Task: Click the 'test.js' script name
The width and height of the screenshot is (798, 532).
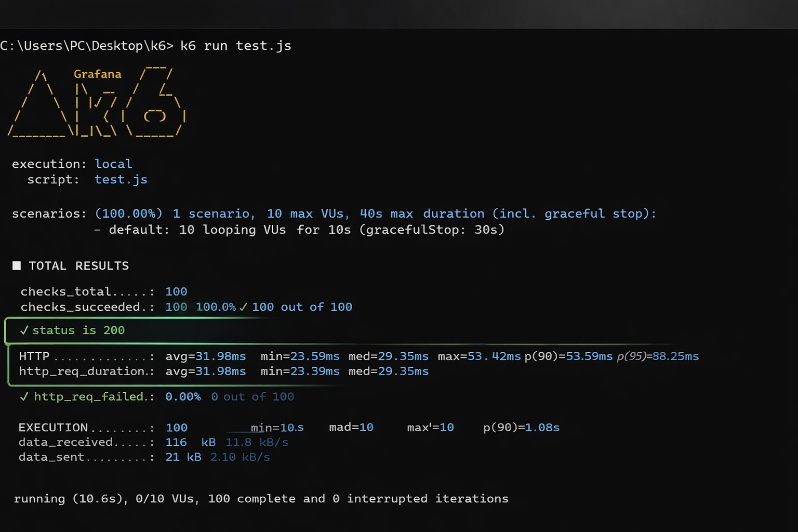Action: point(121,179)
